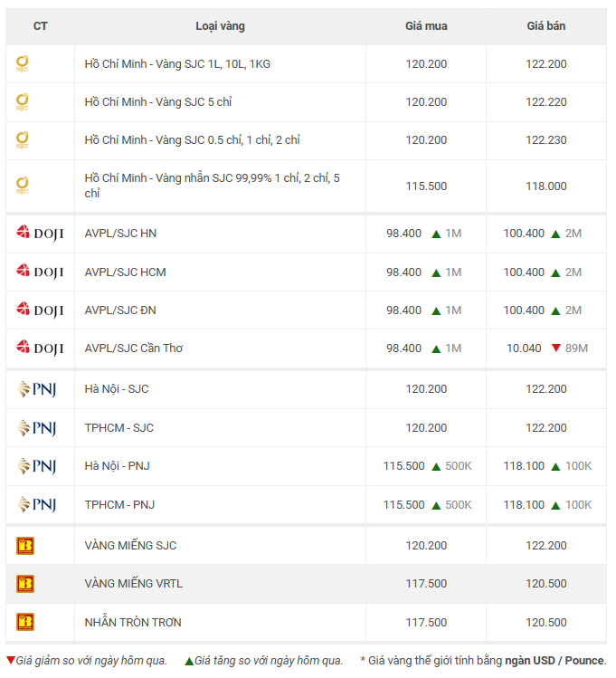
Task: Click the logo beside VÀNG MIẾNG SJC
Action: click(25, 546)
